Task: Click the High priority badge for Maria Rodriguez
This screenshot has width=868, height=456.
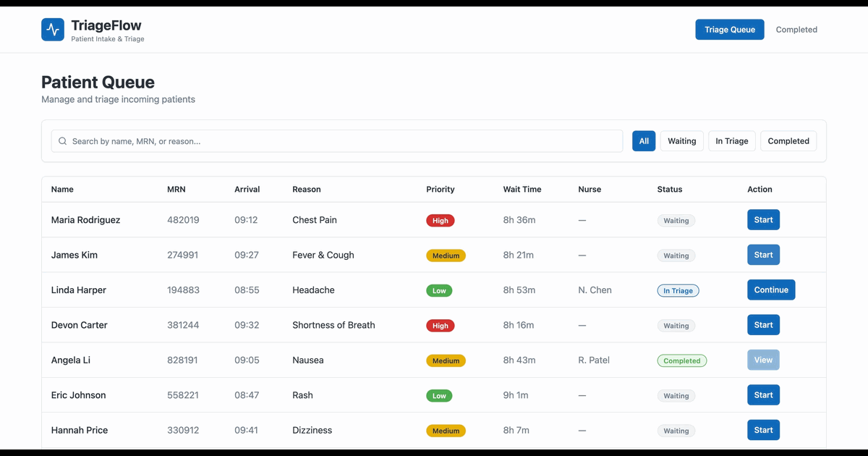Action: tap(441, 221)
